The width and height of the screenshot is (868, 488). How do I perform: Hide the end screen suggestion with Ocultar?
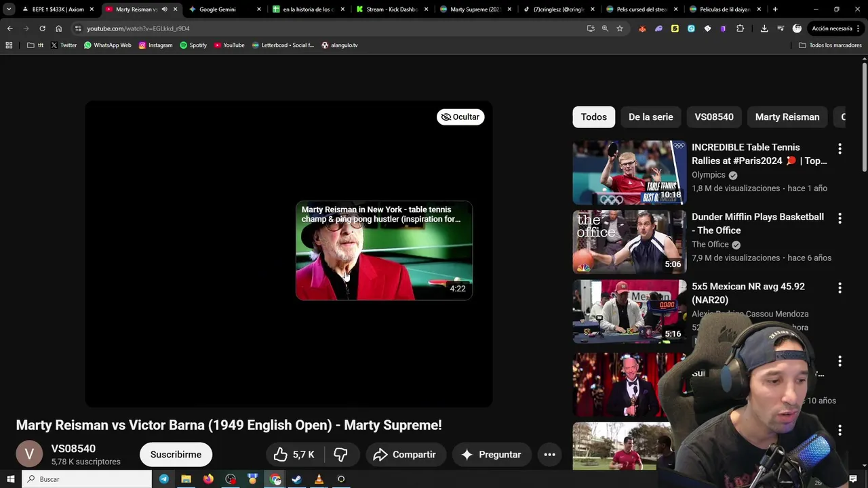pos(460,117)
